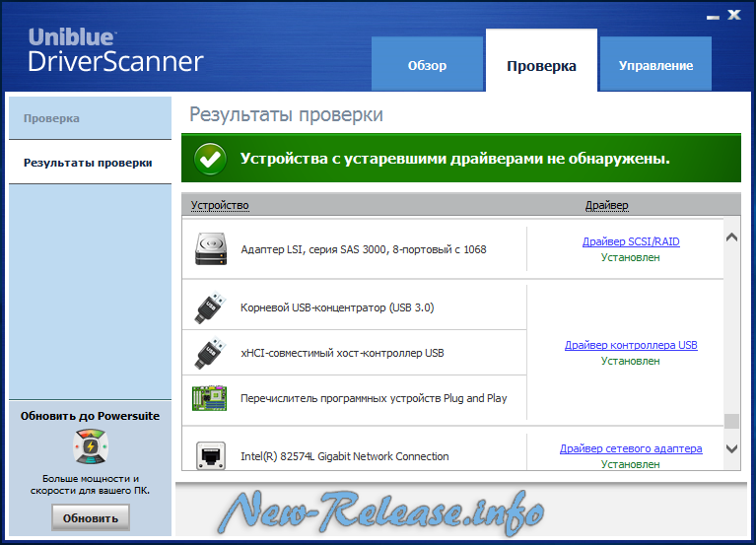Click the scrollbar down arrow in device list
Viewport: 756px width, 545px height.
coord(732,448)
